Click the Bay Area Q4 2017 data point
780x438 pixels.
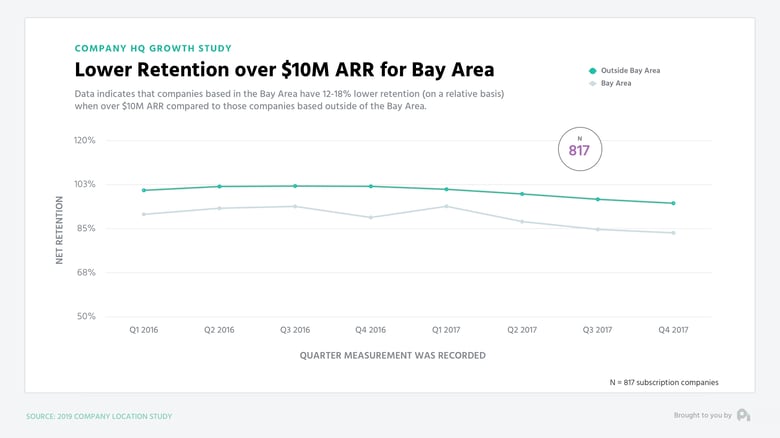(674, 232)
